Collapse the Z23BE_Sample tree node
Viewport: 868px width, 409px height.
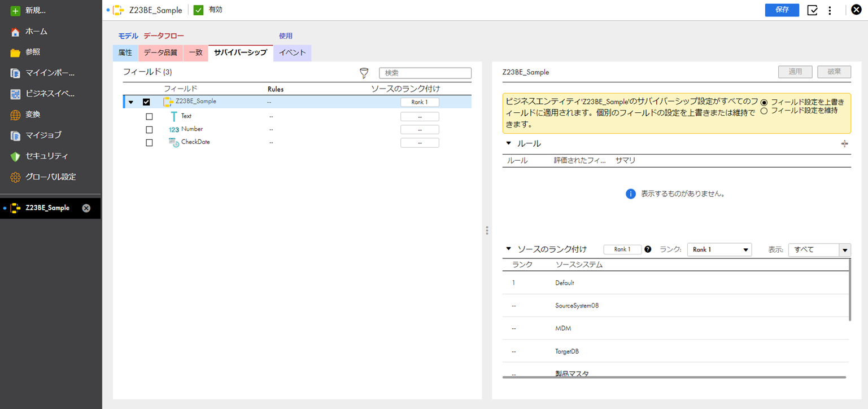131,103
